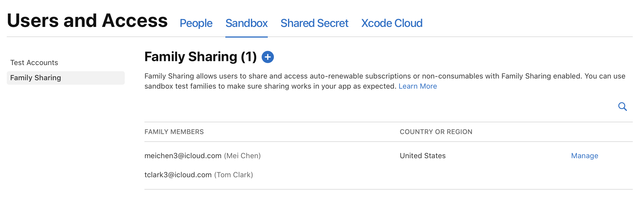Screen dimensions: 644x221
Task: Click the meichen3@icloud.com email address
Action: tap(183, 156)
